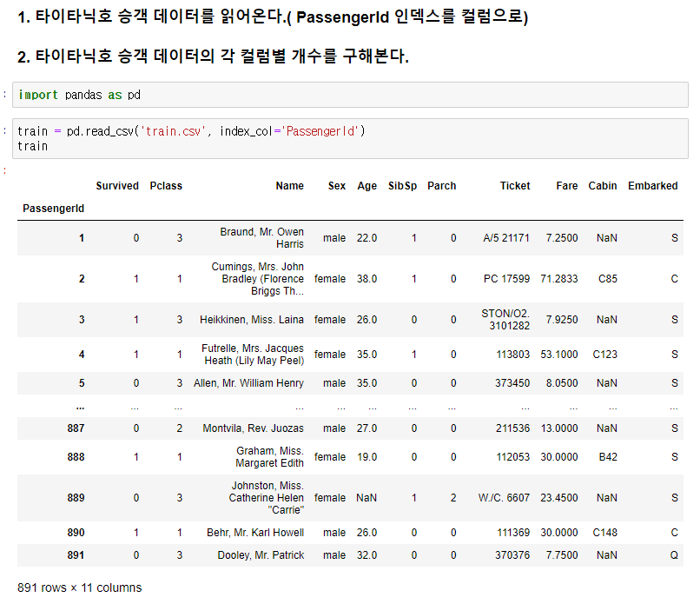Viewport: 700px width, 604px height.
Task: Select the 'Embarked' column header
Action: (x=653, y=186)
